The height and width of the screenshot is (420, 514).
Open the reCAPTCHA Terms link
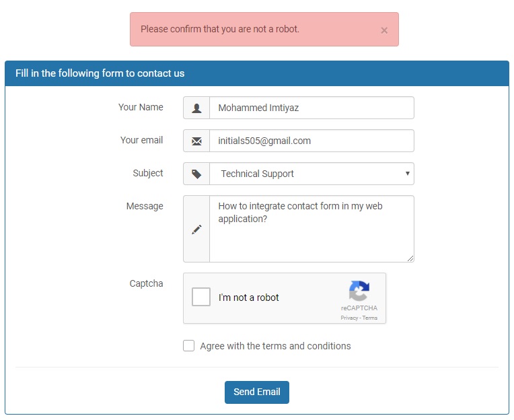tap(370, 318)
